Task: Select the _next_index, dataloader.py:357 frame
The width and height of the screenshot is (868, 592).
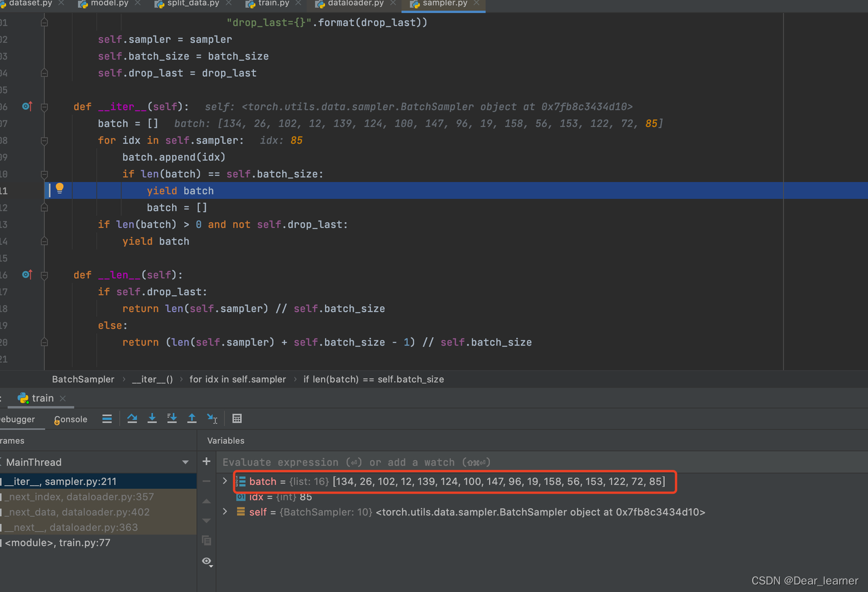Action: [x=98, y=497]
